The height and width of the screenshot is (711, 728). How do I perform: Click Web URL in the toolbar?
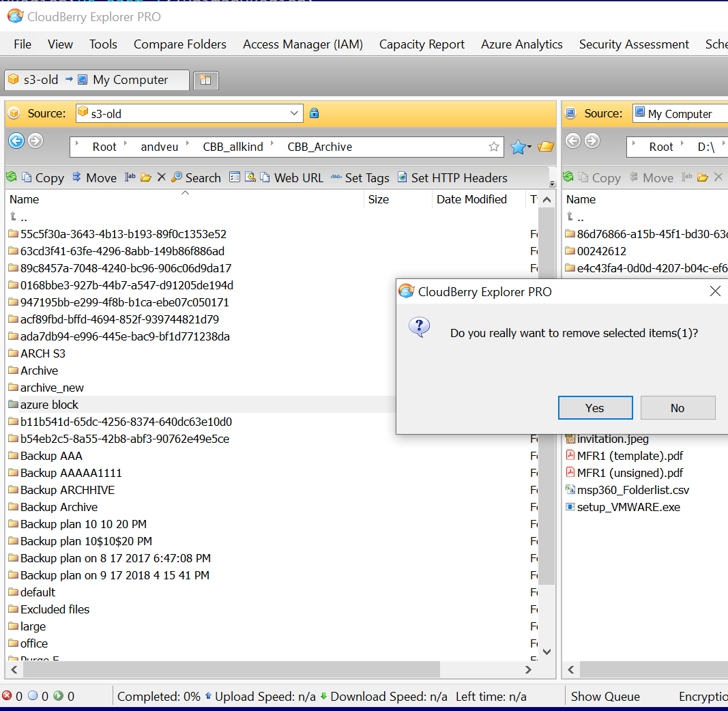291,178
